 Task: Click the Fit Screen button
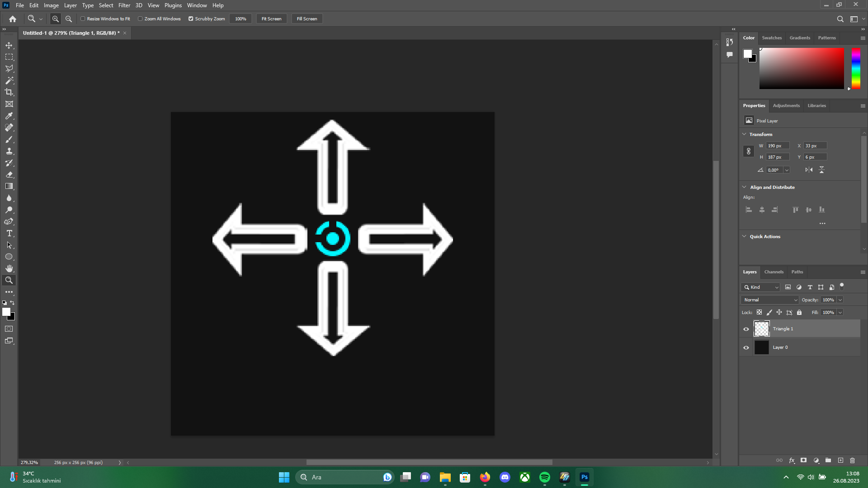tap(271, 19)
